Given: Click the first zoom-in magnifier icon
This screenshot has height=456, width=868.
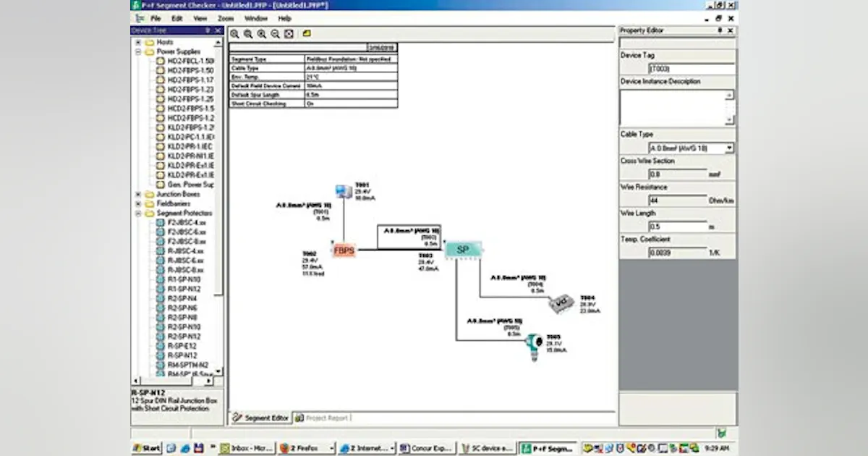Looking at the screenshot, I should coord(235,34).
